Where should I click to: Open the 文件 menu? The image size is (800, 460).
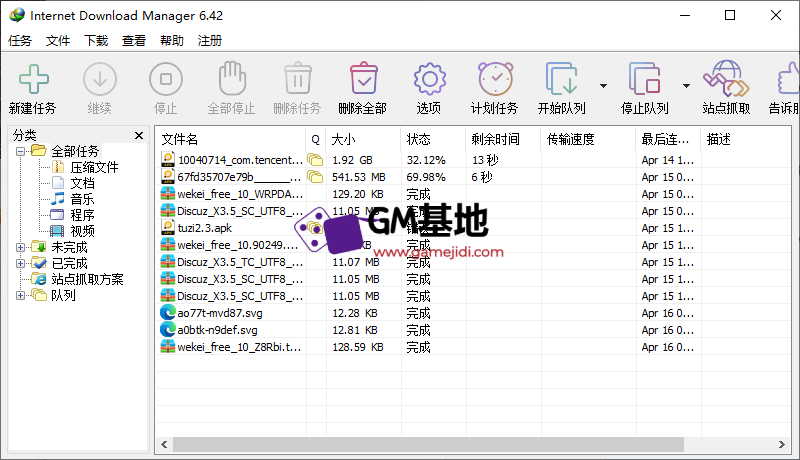click(x=58, y=40)
